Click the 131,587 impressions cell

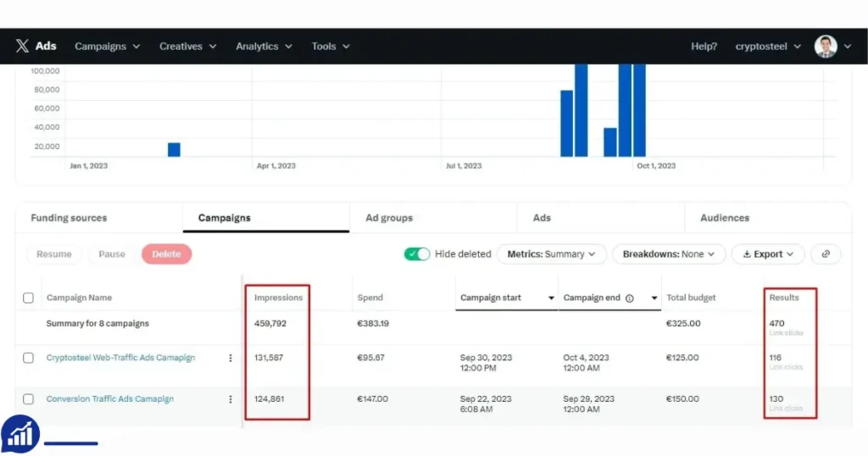click(x=269, y=358)
